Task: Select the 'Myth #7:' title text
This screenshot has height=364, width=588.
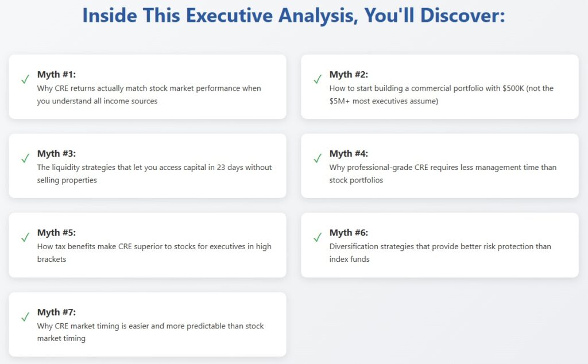Action: [x=56, y=312]
